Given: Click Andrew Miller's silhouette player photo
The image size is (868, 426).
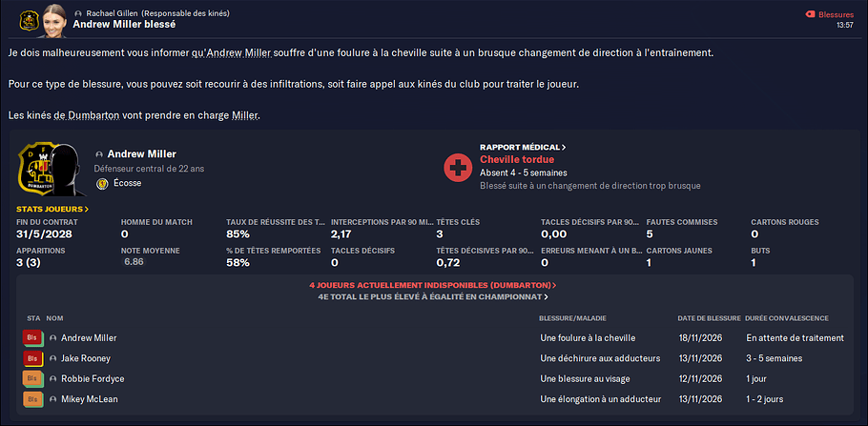Looking at the screenshot, I should click(x=68, y=170).
